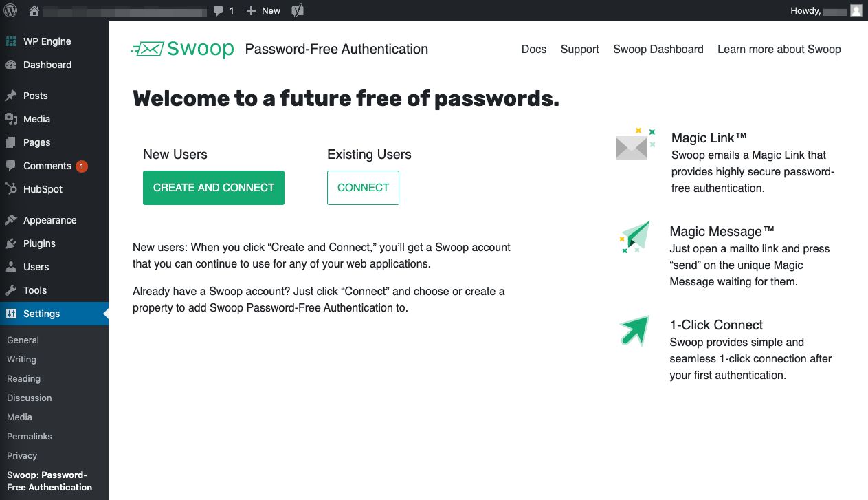Click the New text in admin bar

[x=271, y=10]
